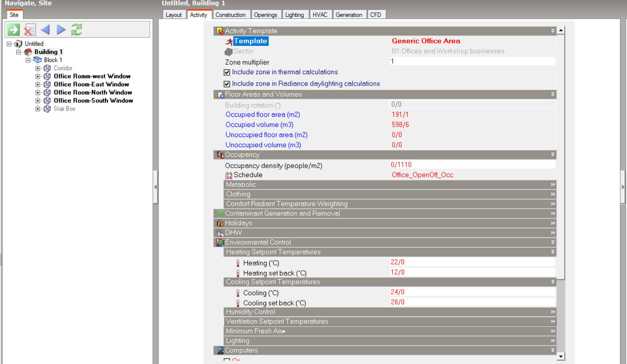Switch to the Layout tab
627x364 pixels.
(x=174, y=15)
